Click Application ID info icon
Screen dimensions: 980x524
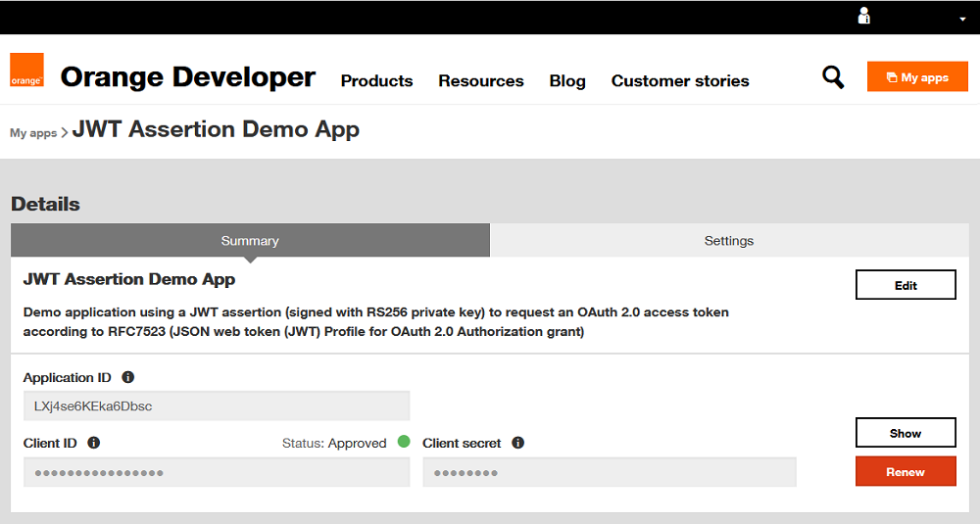[128, 377]
